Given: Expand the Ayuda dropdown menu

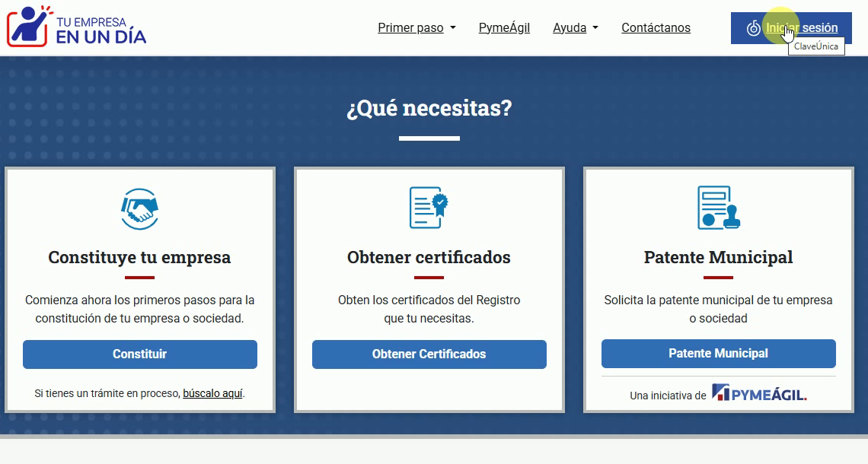Looking at the screenshot, I should coord(575,27).
